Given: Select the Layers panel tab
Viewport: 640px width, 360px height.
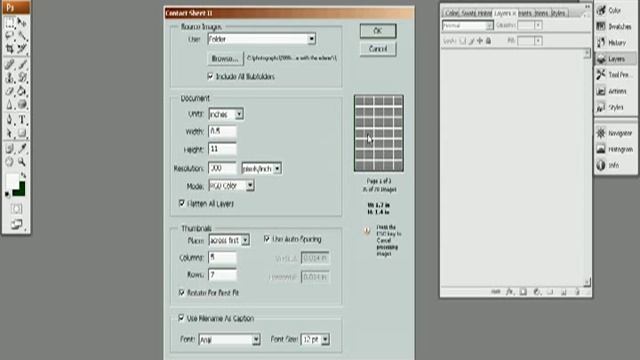Looking at the screenshot, I should coord(504,13).
